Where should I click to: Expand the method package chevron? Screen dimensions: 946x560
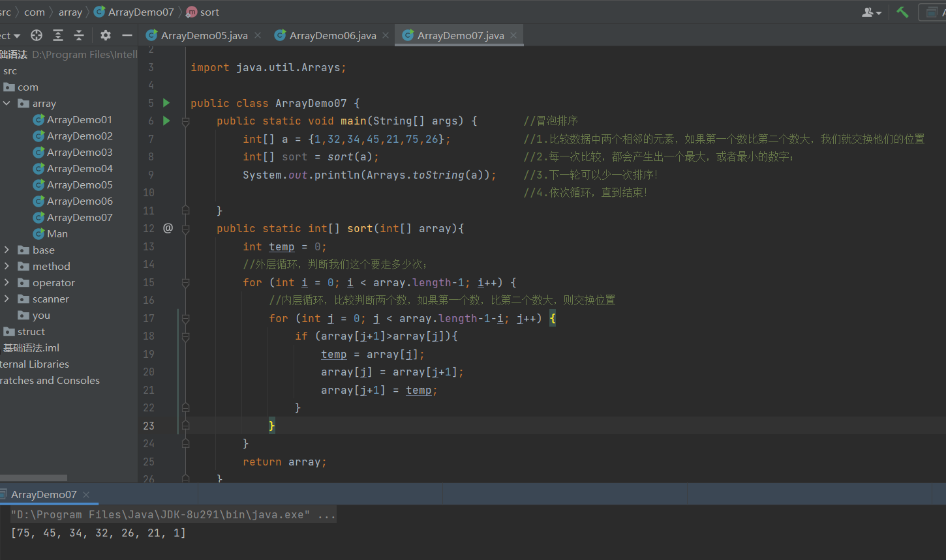(7, 266)
